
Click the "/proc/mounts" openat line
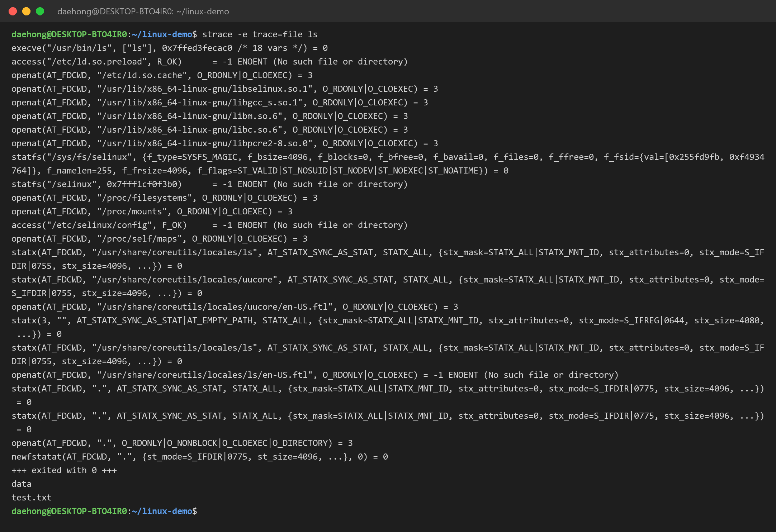coord(152,212)
